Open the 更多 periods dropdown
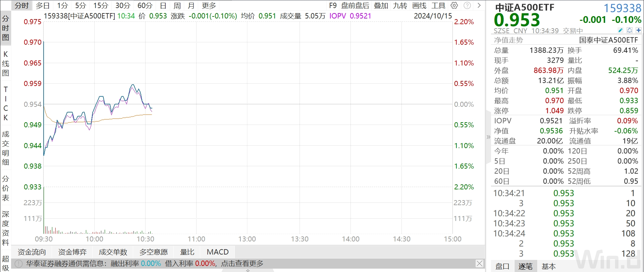The image size is (644, 272). [x=209, y=5]
